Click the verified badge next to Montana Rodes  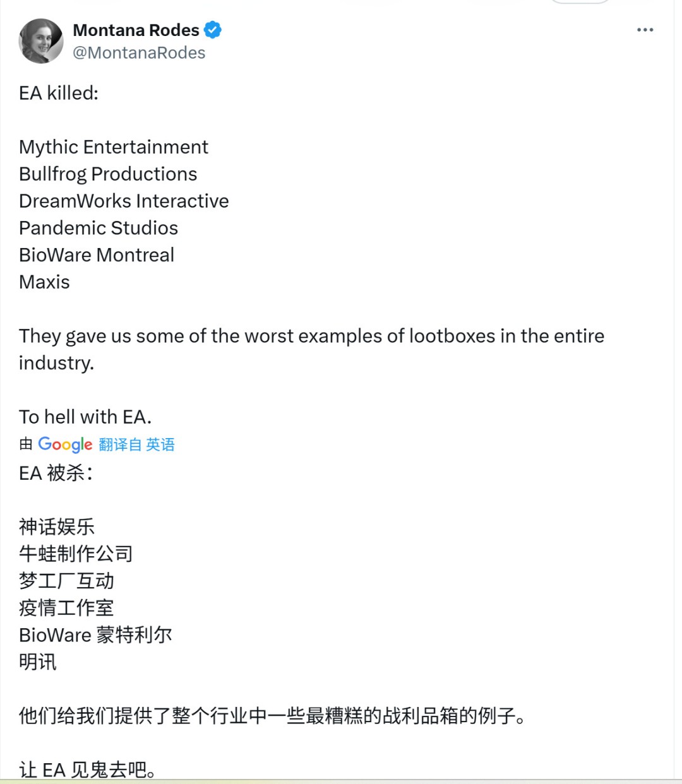coord(213,30)
